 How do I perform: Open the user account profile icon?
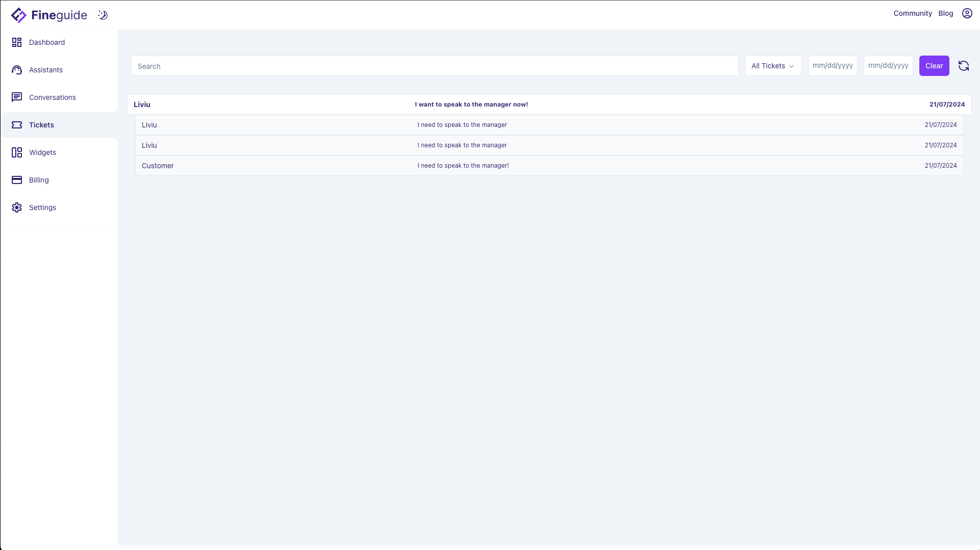point(967,13)
